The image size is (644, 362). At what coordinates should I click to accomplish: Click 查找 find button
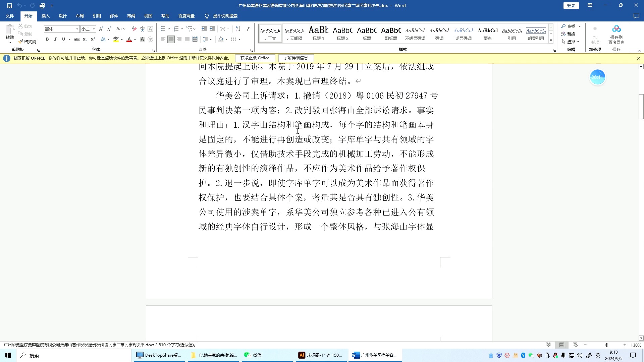(569, 26)
